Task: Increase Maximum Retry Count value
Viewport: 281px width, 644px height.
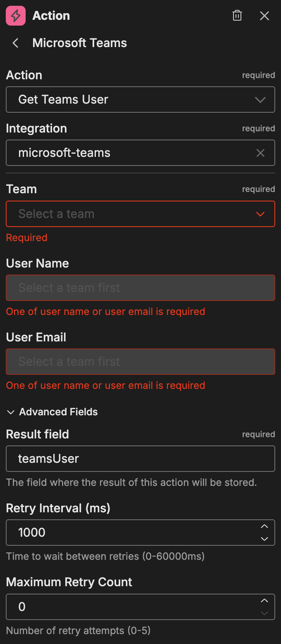Action: pyautogui.click(x=264, y=601)
